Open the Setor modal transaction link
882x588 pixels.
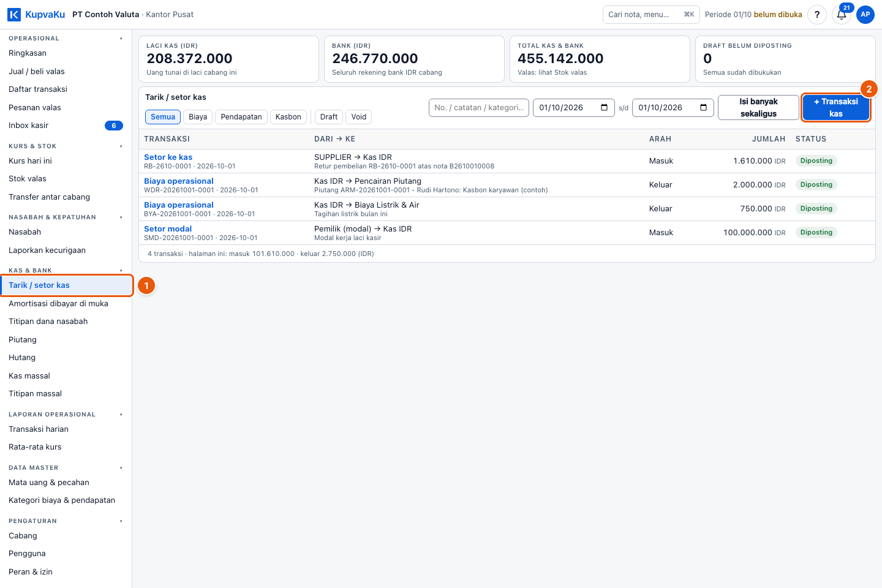coord(168,229)
